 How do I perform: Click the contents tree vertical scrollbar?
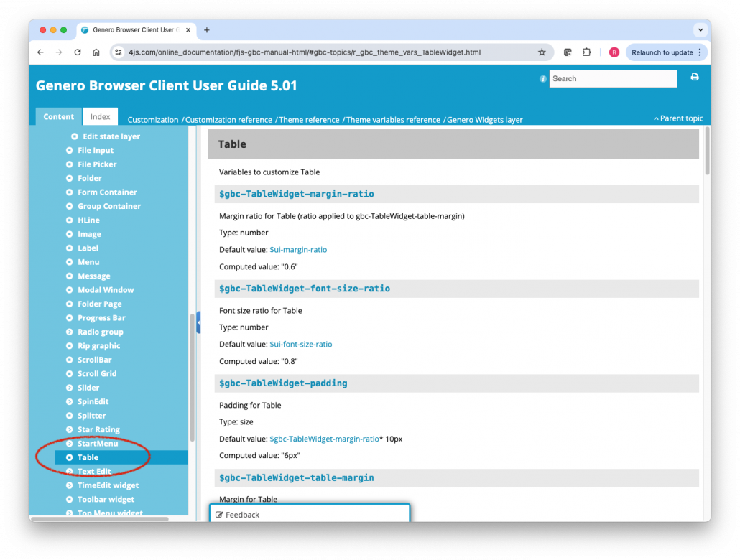[192, 378]
